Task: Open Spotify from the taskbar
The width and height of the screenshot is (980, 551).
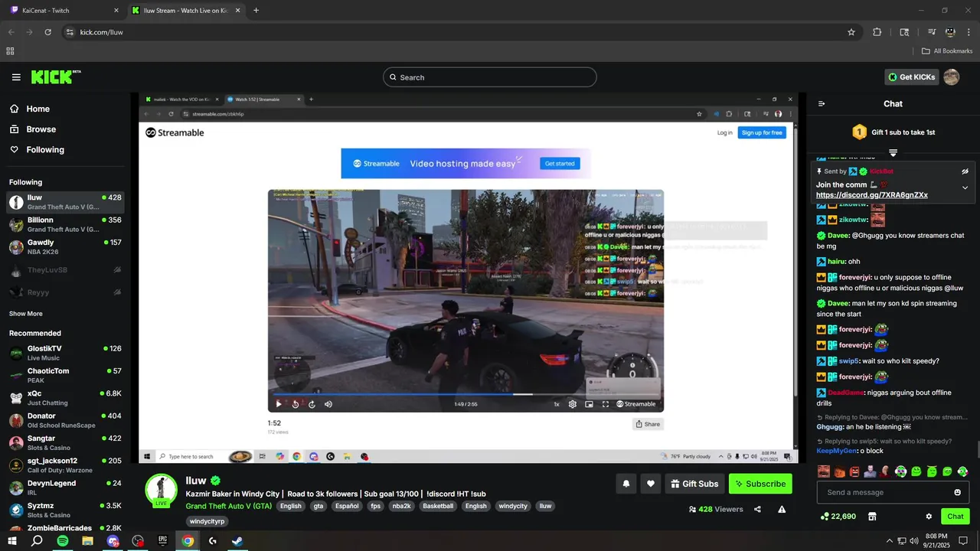Action: tap(63, 541)
